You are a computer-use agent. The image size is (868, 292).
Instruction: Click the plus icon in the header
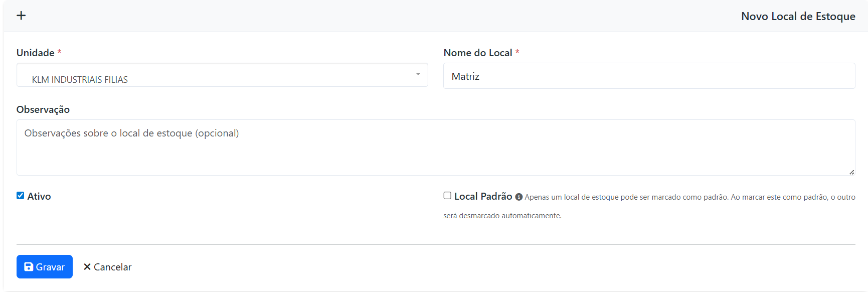21,16
